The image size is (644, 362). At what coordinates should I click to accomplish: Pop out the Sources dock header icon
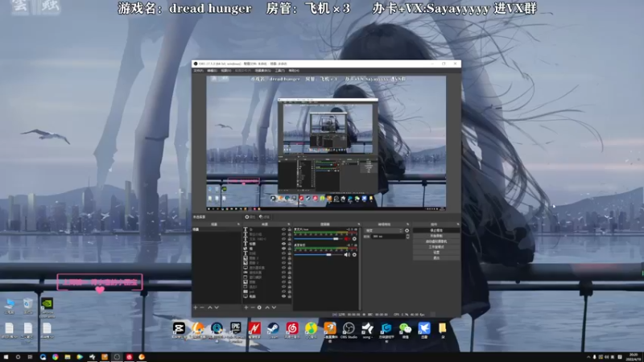pos(289,224)
